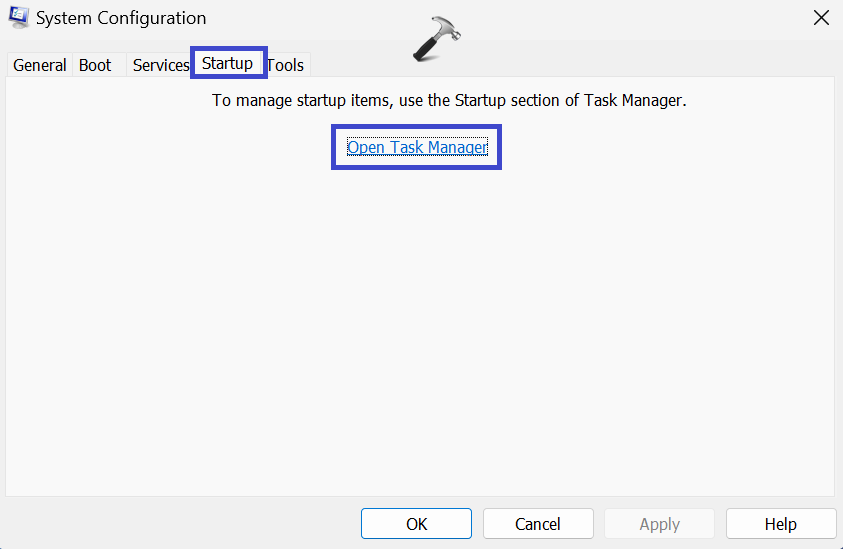Go to the Tools tab
The height and width of the screenshot is (549, 843).
(286, 65)
